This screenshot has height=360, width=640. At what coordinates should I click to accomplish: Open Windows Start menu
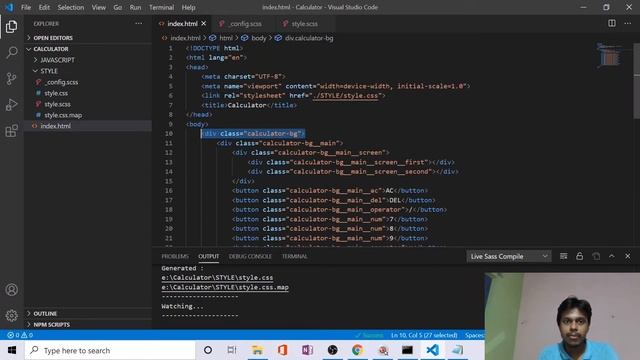(12, 350)
